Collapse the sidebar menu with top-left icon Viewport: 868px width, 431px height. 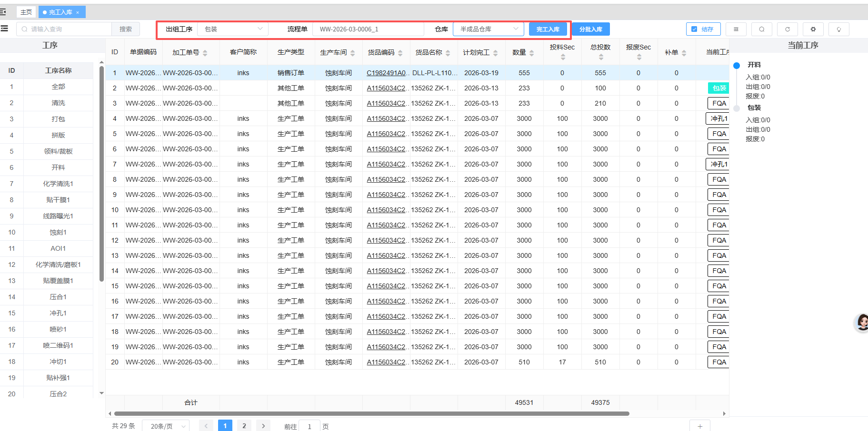(x=3, y=12)
